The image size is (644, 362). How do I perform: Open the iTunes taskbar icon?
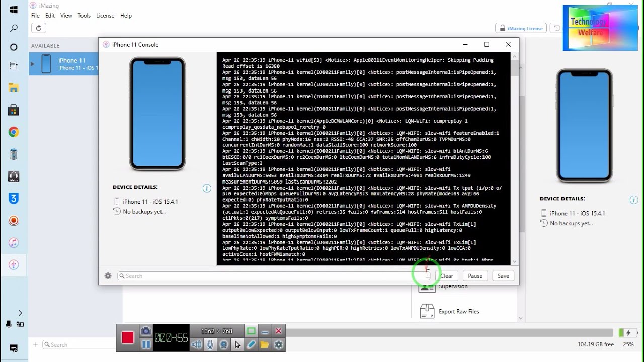click(x=14, y=243)
